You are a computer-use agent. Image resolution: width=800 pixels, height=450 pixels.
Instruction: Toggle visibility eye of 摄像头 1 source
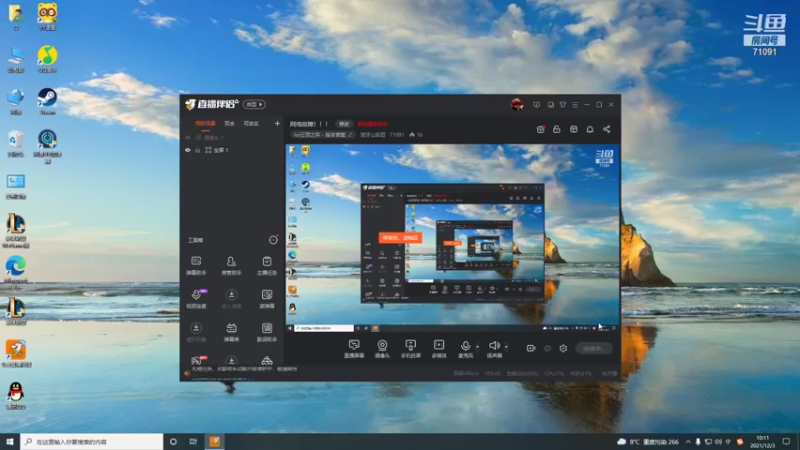(x=188, y=137)
